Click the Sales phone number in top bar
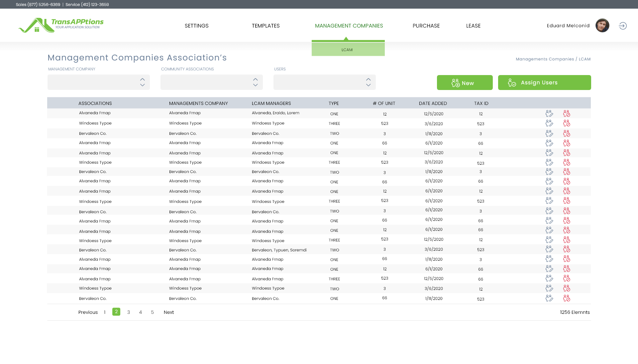 pyautogui.click(x=38, y=4)
